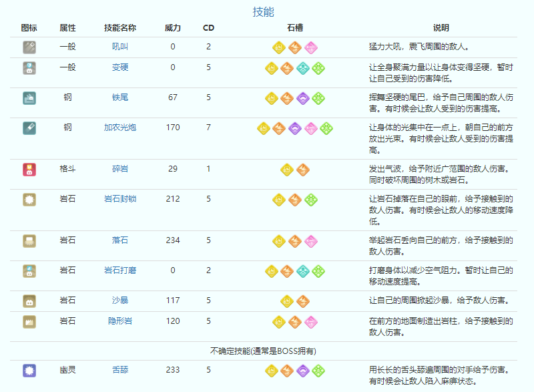The height and width of the screenshot is (392, 534).
Task: Click the CD value 7
Action: (x=208, y=128)
